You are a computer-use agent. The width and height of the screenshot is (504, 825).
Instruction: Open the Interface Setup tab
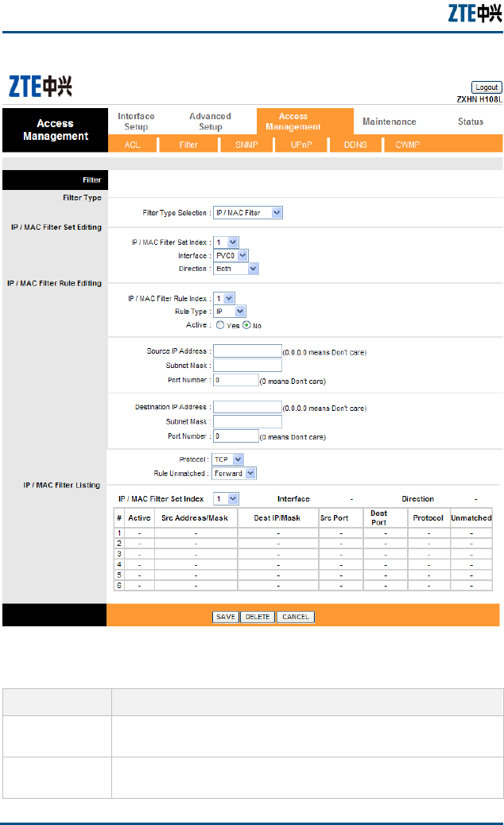pos(136,122)
